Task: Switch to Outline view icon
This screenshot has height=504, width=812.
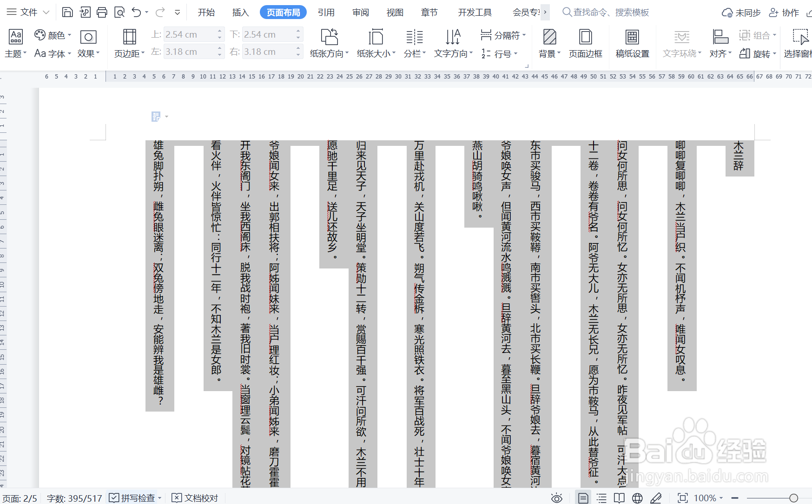Action: [601, 498]
